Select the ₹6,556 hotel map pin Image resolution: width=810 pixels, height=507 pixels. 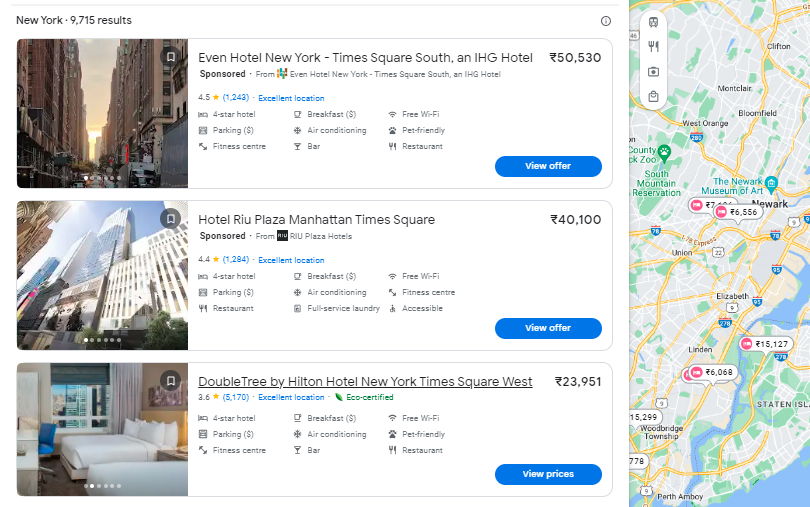[x=737, y=212]
